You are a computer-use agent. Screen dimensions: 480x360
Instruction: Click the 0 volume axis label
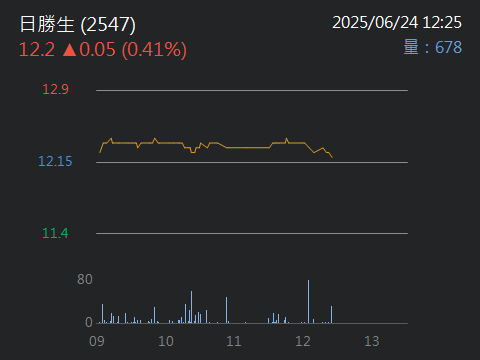point(89,322)
